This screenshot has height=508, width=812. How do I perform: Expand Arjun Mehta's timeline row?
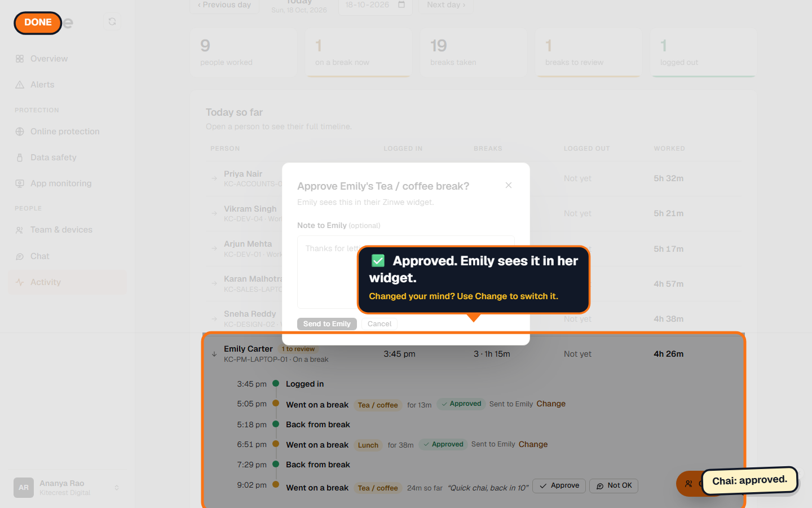[x=214, y=248]
